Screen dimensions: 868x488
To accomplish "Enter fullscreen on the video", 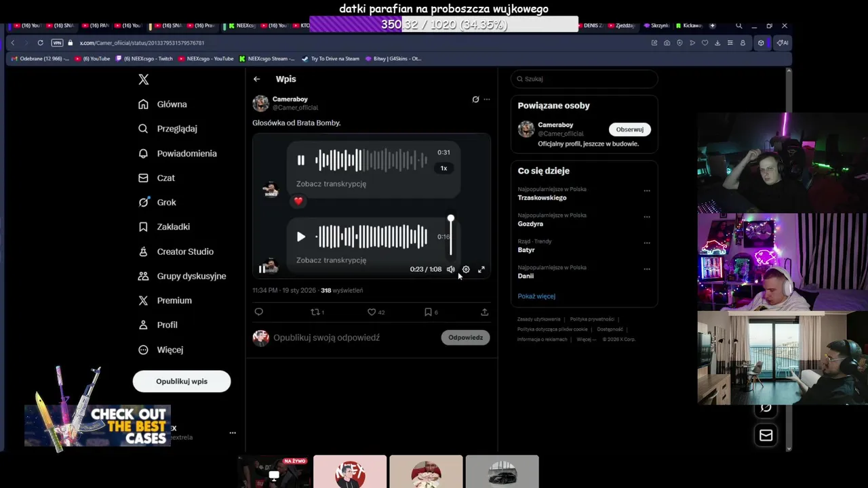I will click(x=481, y=269).
